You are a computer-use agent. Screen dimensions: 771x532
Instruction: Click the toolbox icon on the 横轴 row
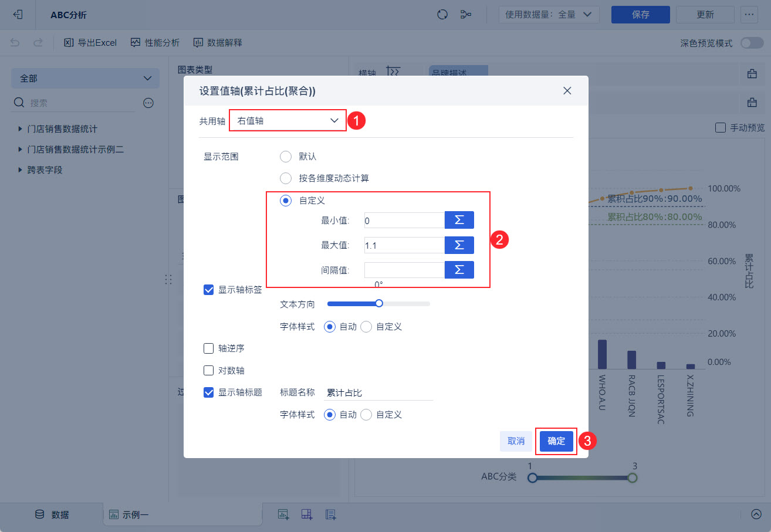coord(752,74)
